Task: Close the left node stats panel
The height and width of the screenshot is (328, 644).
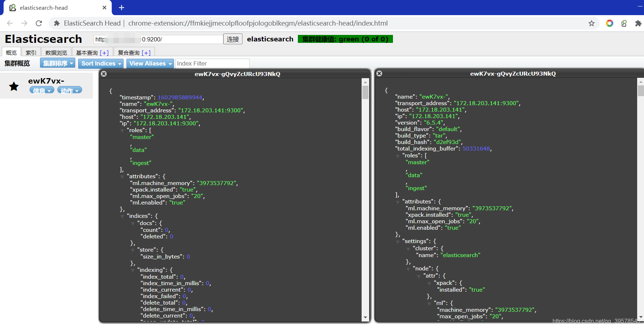Action: click(104, 74)
